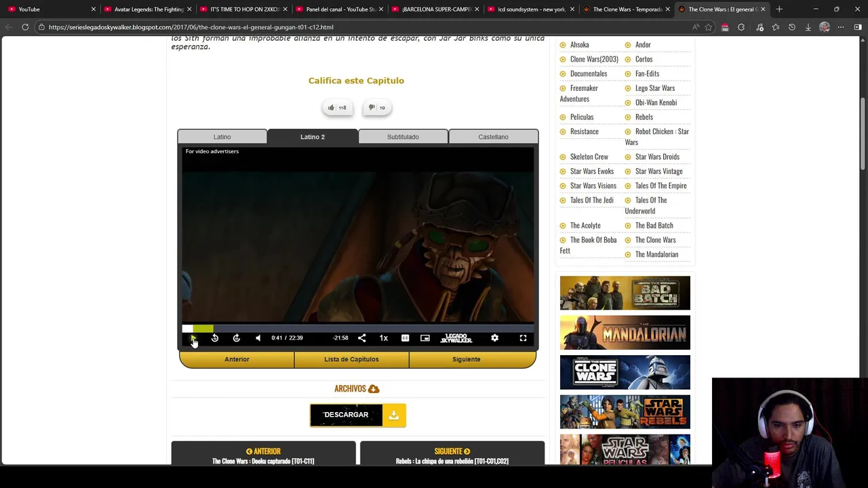Toggle fullscreen video mode
This screenshot has height=488, width=868.
coord(523,338)
